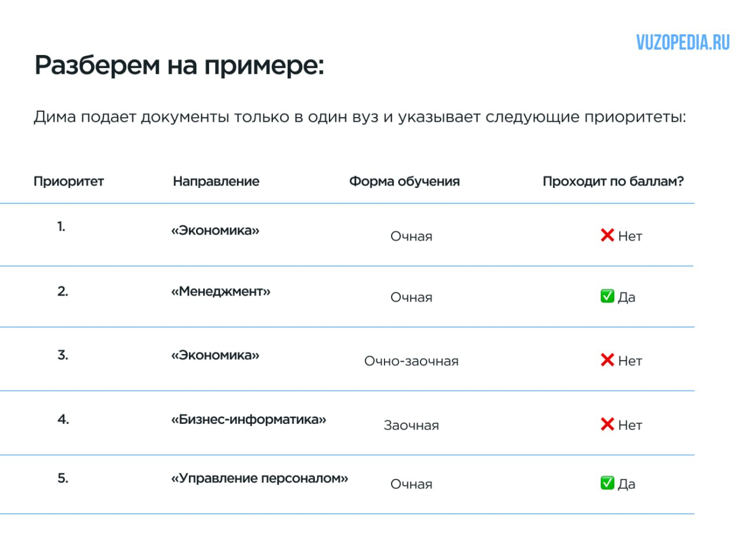Click the «Разберем на примере:» heading
The width and height of the screenshot is (756, 542).
[x=180, y=66]
